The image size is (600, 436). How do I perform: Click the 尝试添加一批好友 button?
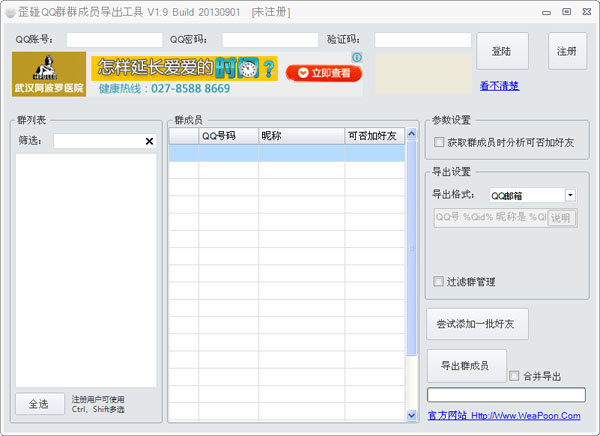[x=477, y=324]
